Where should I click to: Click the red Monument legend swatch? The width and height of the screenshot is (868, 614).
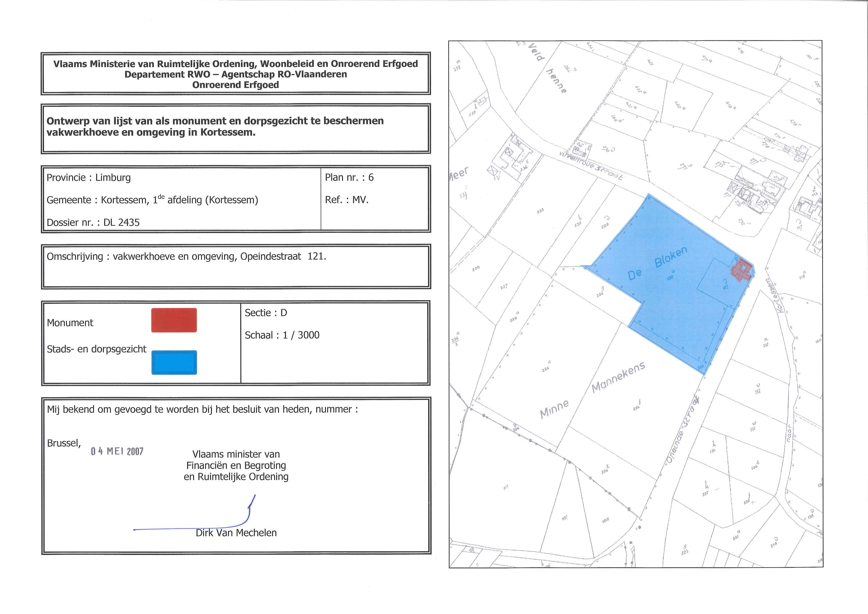tap(173, 320)
